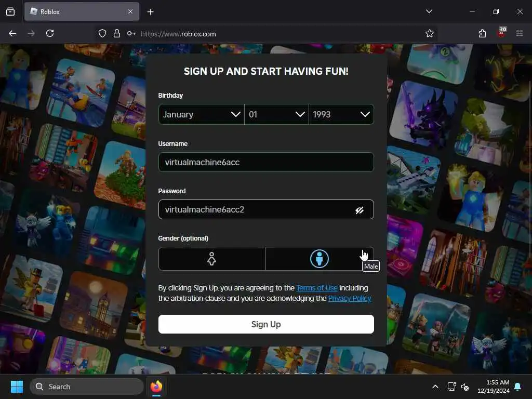This screenshot has height=399, width=532.
Task: Click the taskbar Search box
Action: click(x=87, y=387)
